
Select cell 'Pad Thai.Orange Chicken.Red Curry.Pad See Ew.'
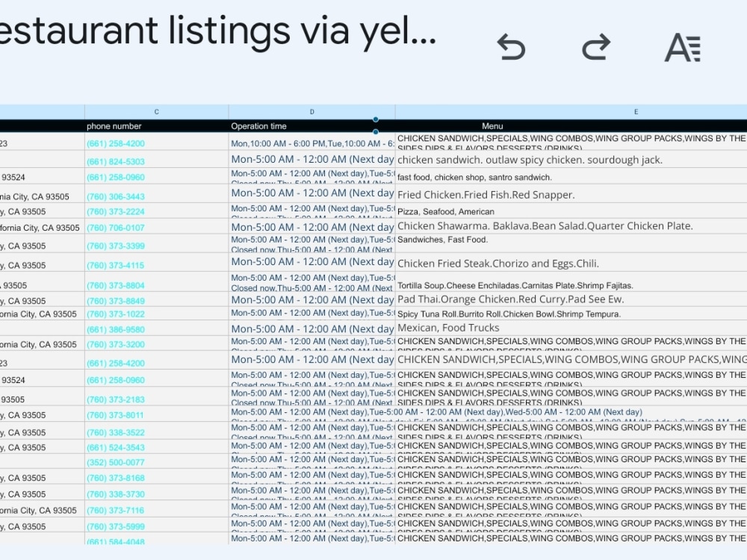click(x=571, y=299)
